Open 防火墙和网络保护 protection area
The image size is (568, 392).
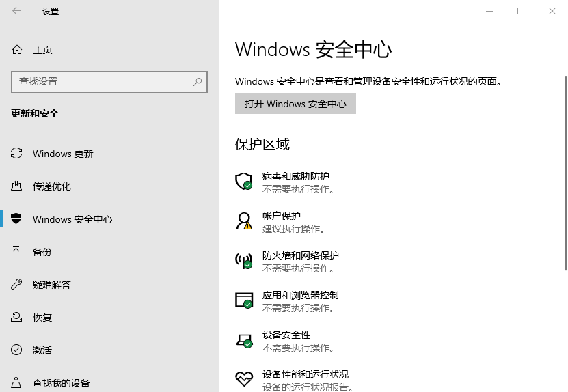287,262
